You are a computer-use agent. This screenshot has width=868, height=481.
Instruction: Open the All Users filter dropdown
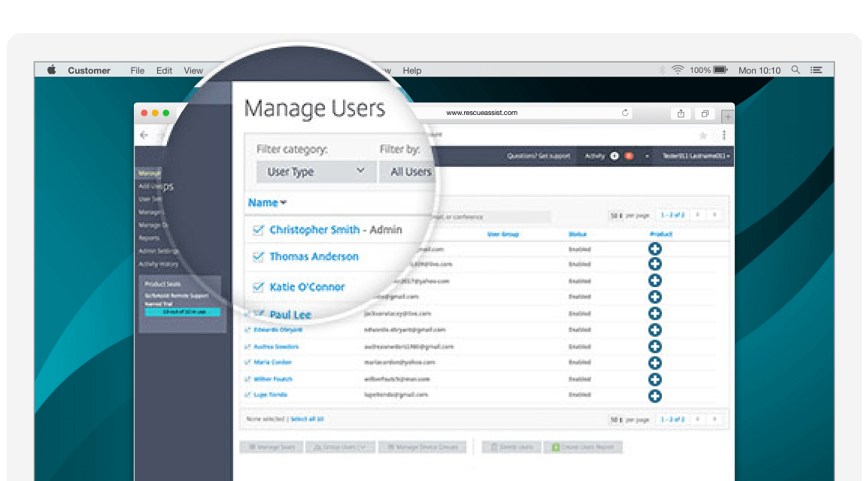click(410, 171)
